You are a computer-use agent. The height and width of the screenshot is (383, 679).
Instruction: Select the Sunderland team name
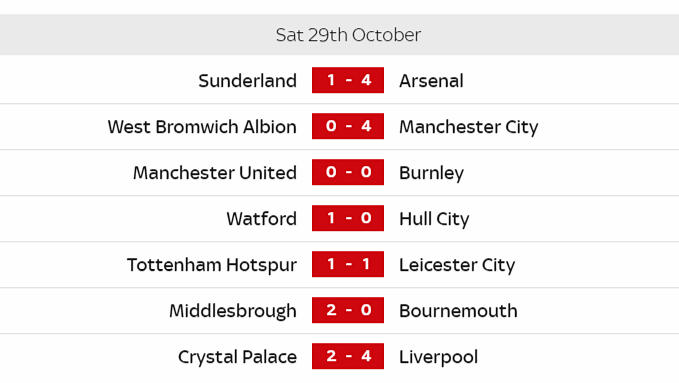coord(247,81)
